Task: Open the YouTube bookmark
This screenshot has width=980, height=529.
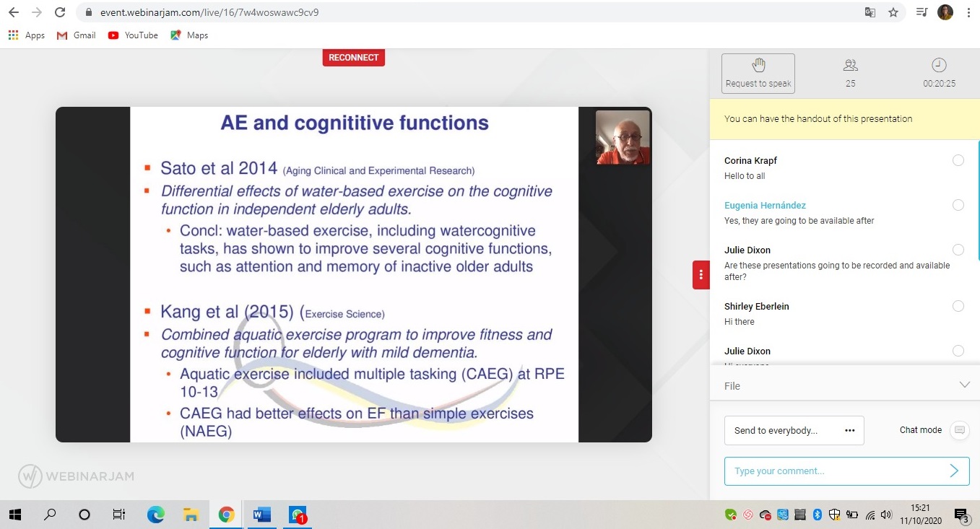Action: [x=133, y=35]
